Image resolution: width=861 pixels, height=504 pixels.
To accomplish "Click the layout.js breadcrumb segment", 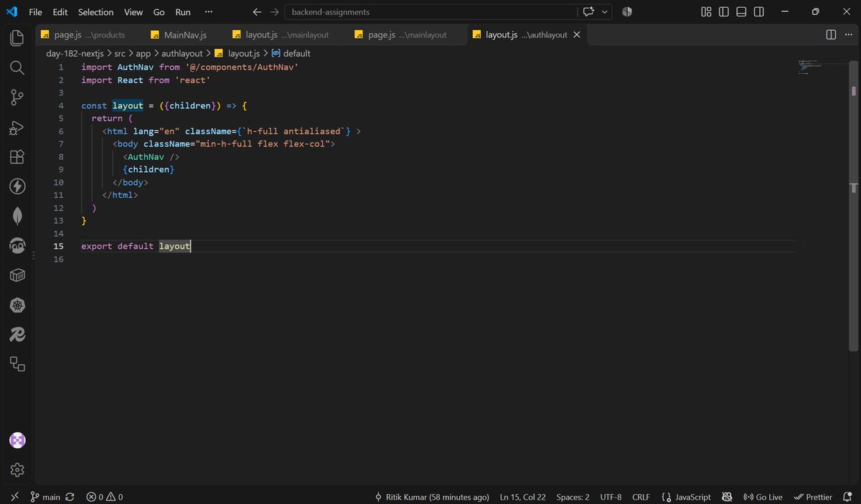I will tap(236, 53).
